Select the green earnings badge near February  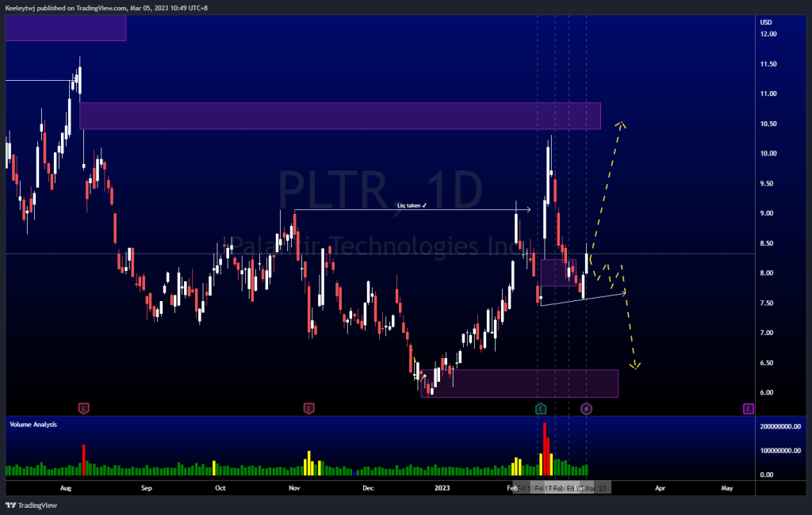click(540, 409)
